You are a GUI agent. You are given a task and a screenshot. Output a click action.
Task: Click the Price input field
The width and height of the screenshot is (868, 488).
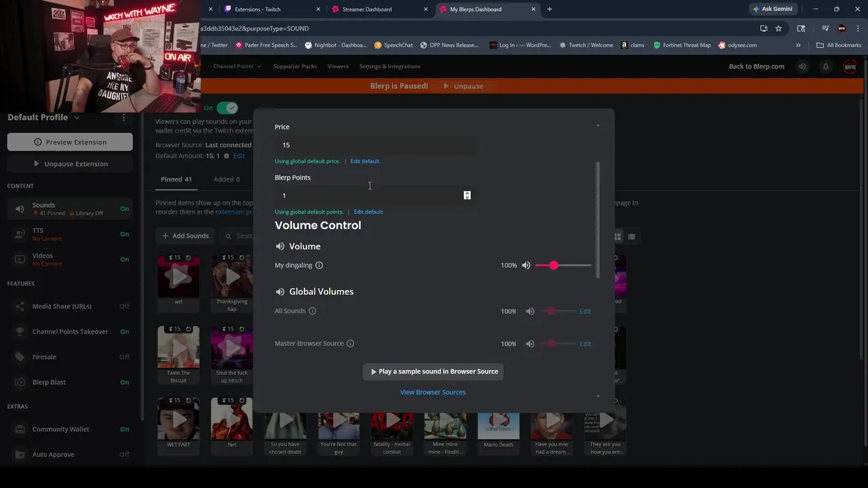pos(375,145)
